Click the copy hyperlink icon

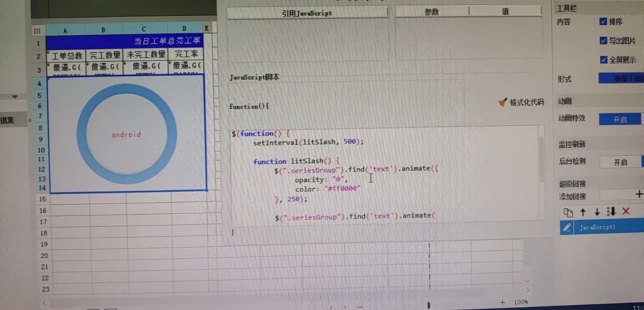[568, 212]
